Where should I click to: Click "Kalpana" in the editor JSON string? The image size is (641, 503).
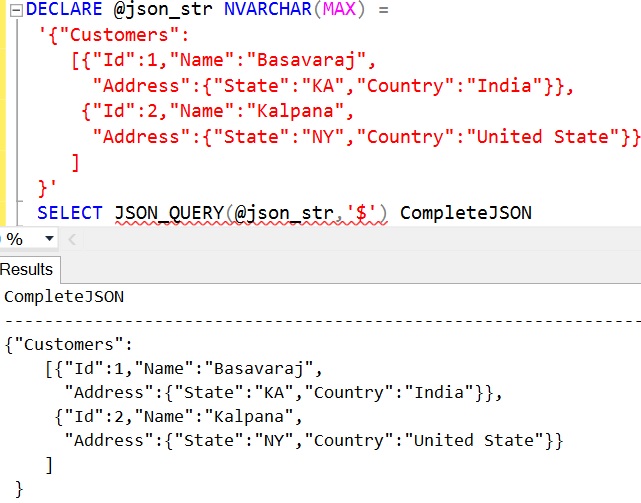click(295, 111)
